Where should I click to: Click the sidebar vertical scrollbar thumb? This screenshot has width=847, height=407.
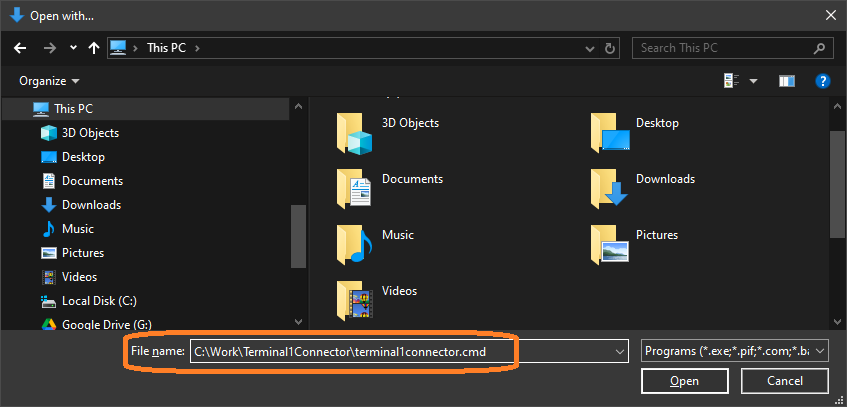tap(298, 236)
